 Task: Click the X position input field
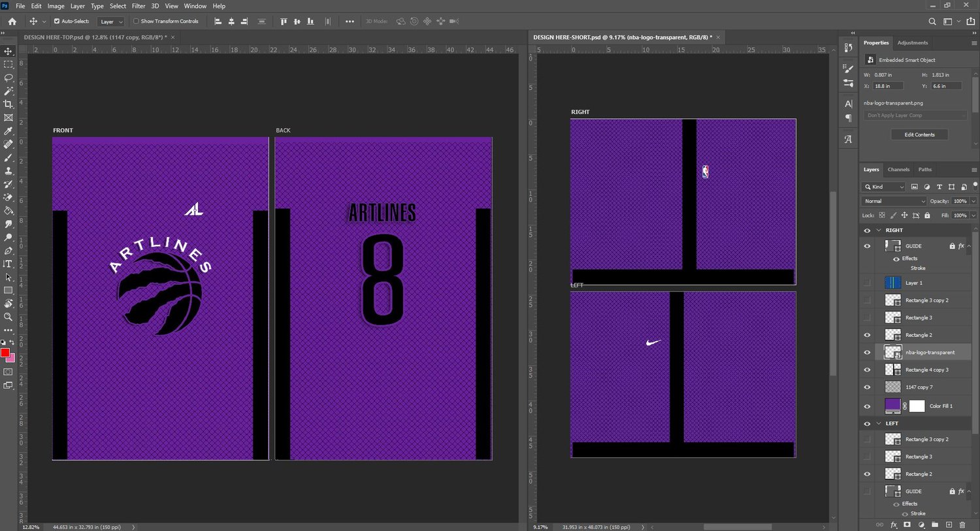[889, 86]
